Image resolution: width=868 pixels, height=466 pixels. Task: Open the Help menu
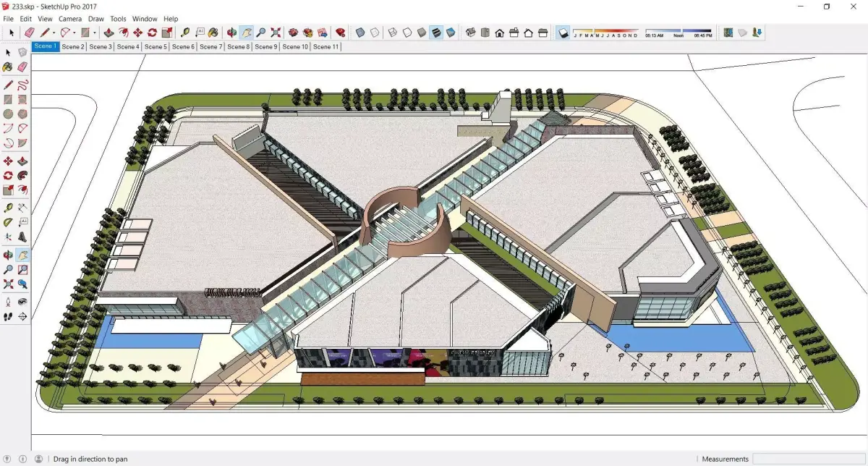[x=171, y=19]
